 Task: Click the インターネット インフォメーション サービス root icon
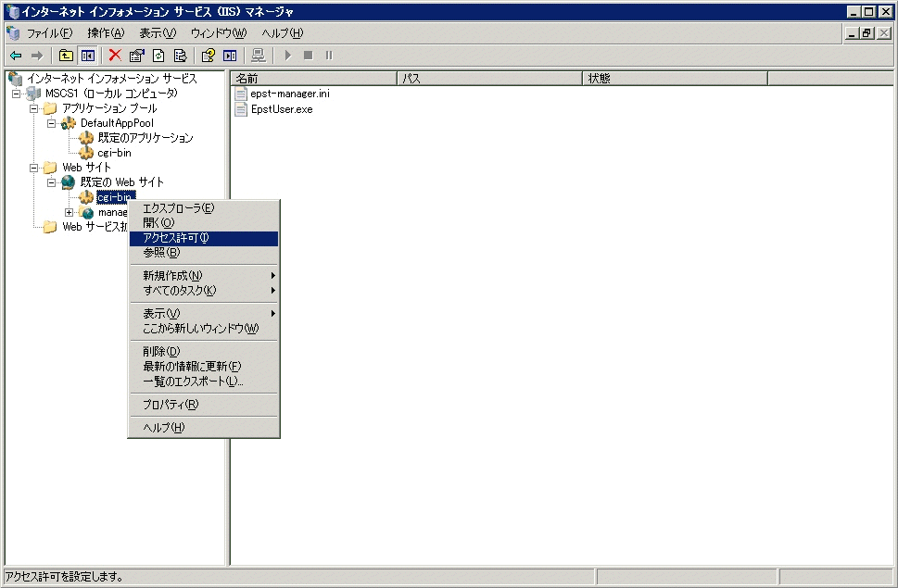click(x=16, y=79)
